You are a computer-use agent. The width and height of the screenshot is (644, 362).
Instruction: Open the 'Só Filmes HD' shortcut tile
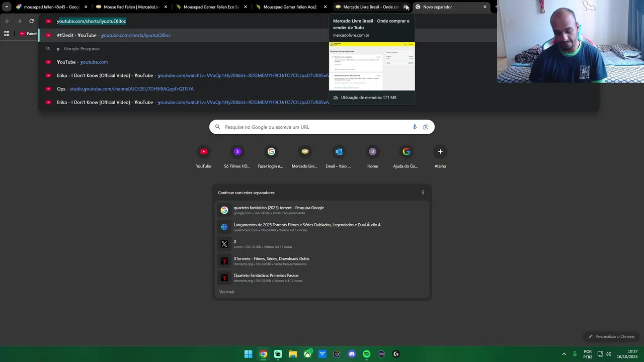point(237,157)
